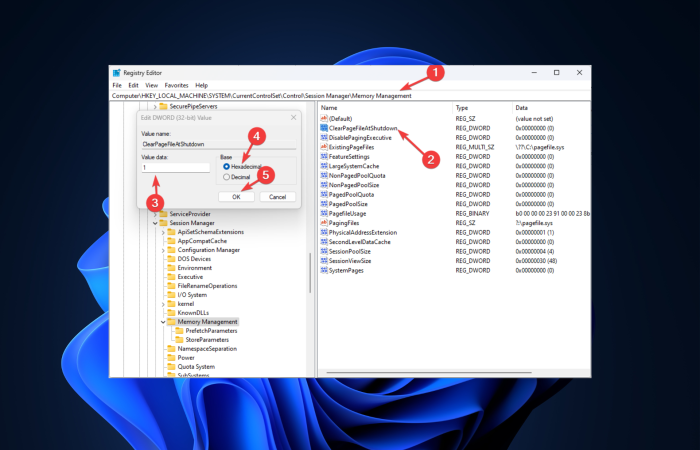The image size is (700, 450).
Task: Click the FeatureSettings value icon
Action: 324,157
